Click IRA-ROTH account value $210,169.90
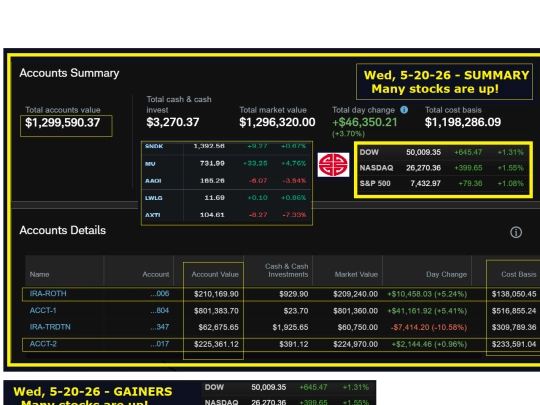 click(216, 294)
